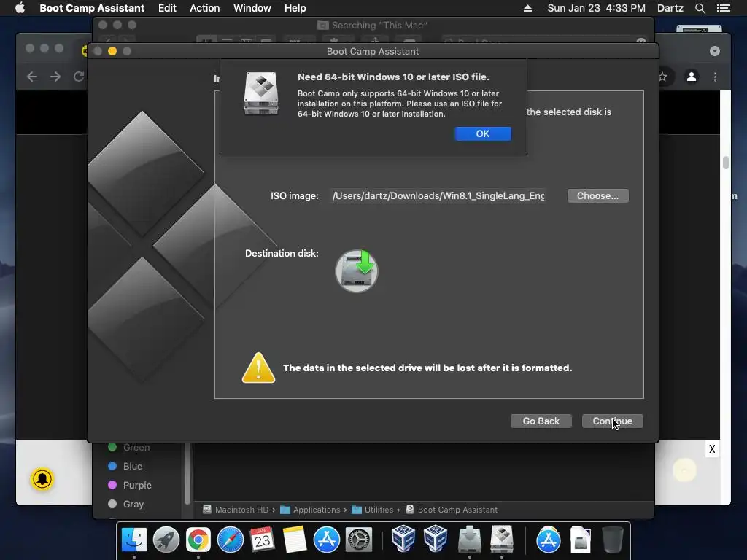Open the document stack beside Trash
The height and width of the screenshot is (560, 747).
[x=580, y=540]
